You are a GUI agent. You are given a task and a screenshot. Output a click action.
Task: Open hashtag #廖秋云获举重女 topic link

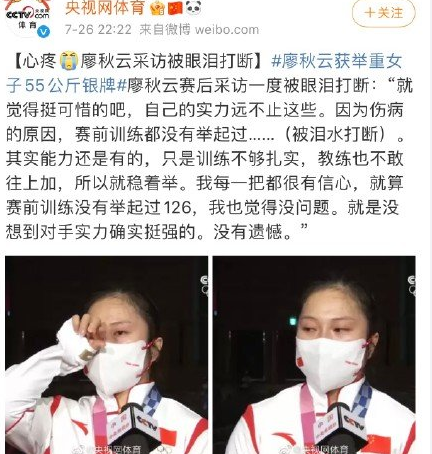click(337, 61)
